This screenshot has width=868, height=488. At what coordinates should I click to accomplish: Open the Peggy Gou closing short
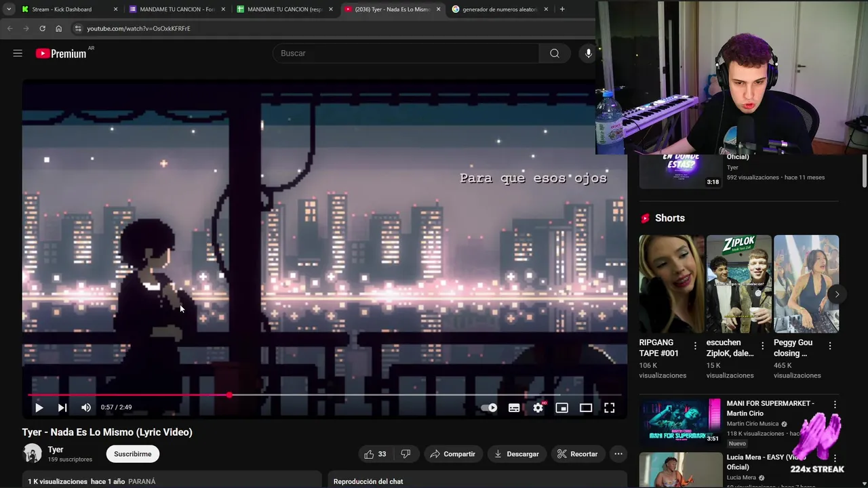coord(806,284)
